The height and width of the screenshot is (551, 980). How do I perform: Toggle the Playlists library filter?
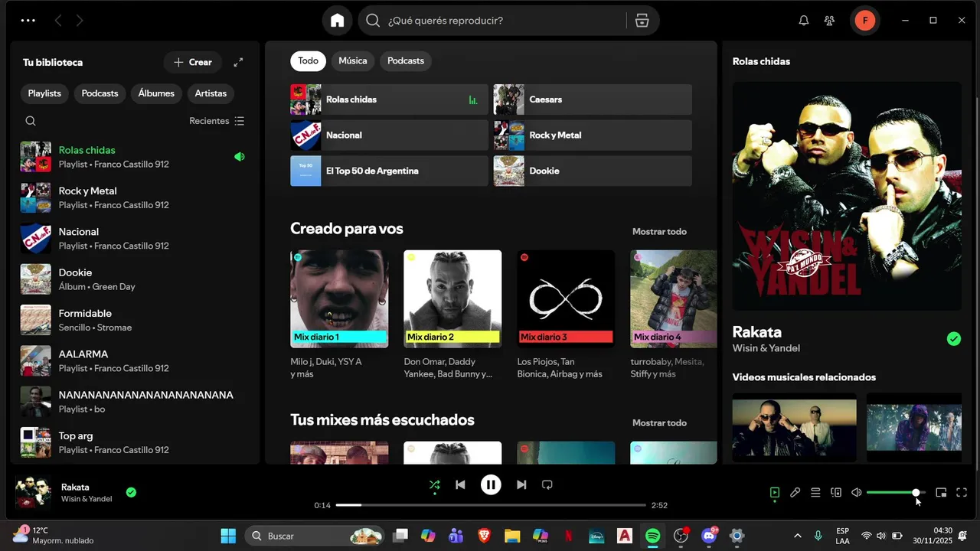[x=44, y=93]
